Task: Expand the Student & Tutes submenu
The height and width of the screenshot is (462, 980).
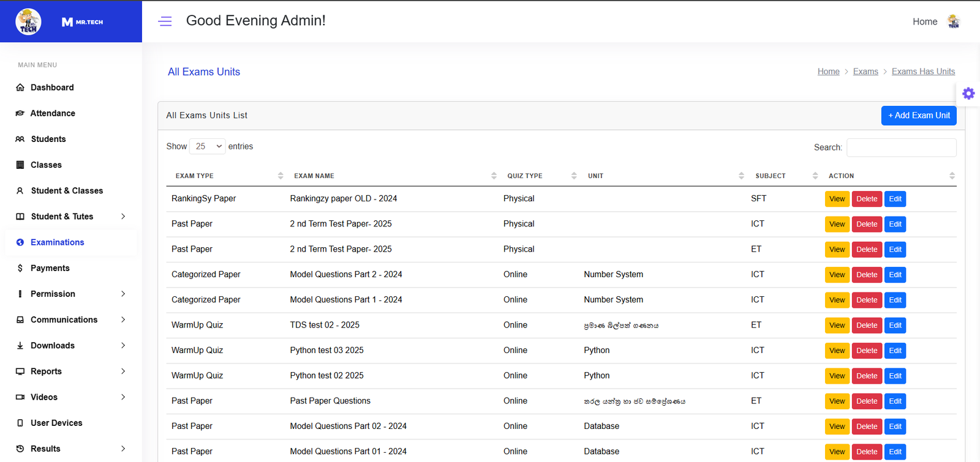Action: [123, 217]
